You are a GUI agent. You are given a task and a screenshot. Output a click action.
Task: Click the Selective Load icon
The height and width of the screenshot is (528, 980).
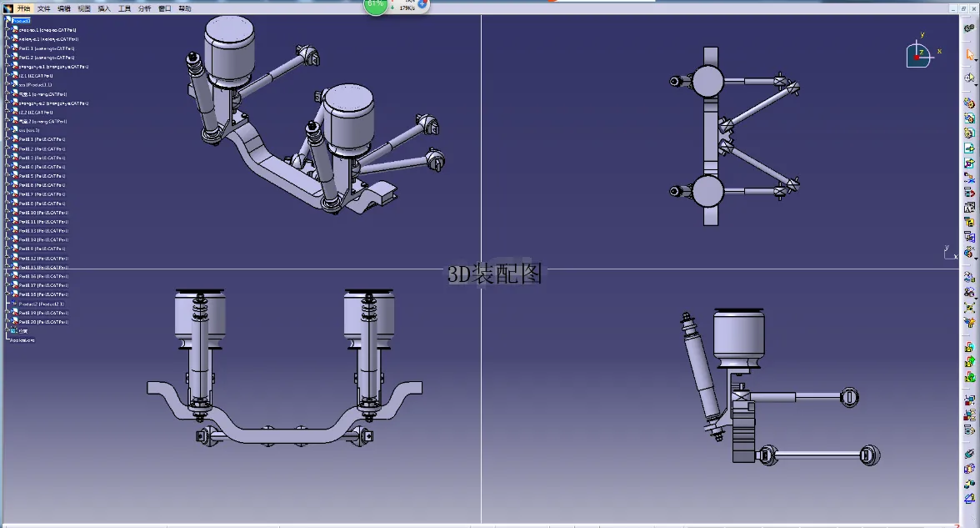969,222
